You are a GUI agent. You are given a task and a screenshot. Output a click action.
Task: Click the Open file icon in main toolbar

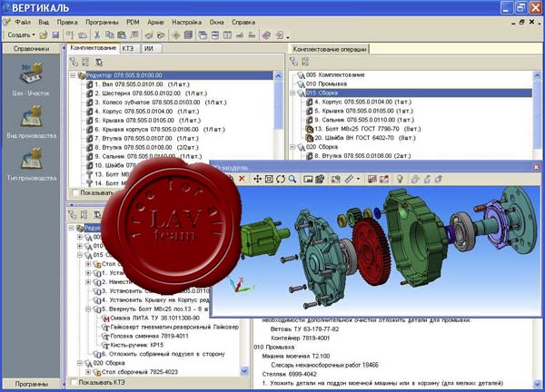pos(44,35)
